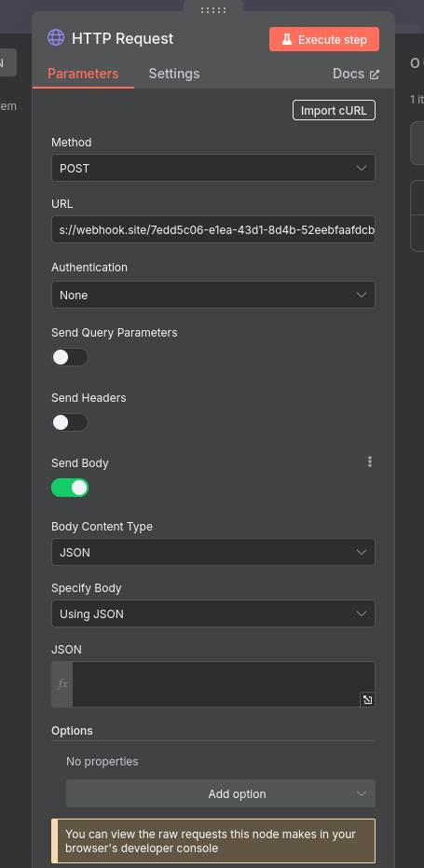Disable the Send Body toggle
The width and height of the screenshot is (424, 868).
70,488
